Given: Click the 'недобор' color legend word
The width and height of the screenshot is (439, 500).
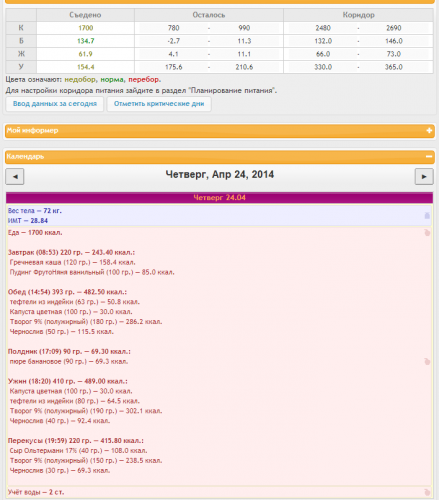Looking at the screenshot, I should [x=80, y=80].
